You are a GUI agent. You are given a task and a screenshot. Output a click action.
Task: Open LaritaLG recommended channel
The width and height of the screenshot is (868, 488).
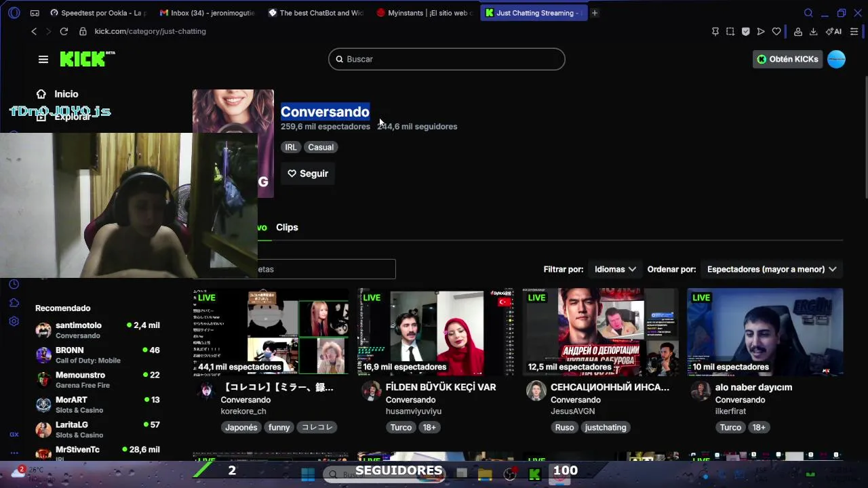click(98, 430)
